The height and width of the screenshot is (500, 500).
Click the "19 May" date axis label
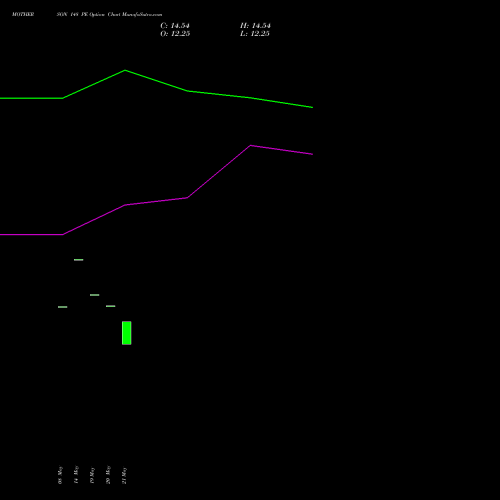92,475
